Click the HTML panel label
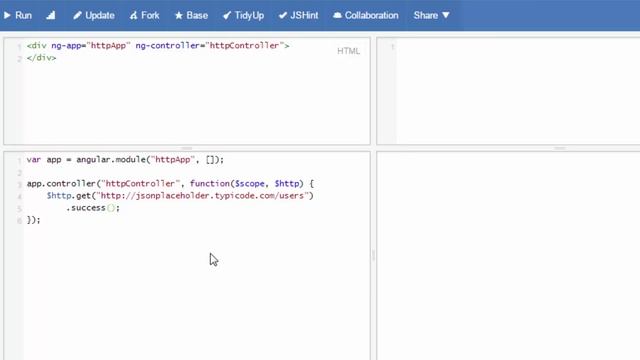640x360 pixels. 349,51
